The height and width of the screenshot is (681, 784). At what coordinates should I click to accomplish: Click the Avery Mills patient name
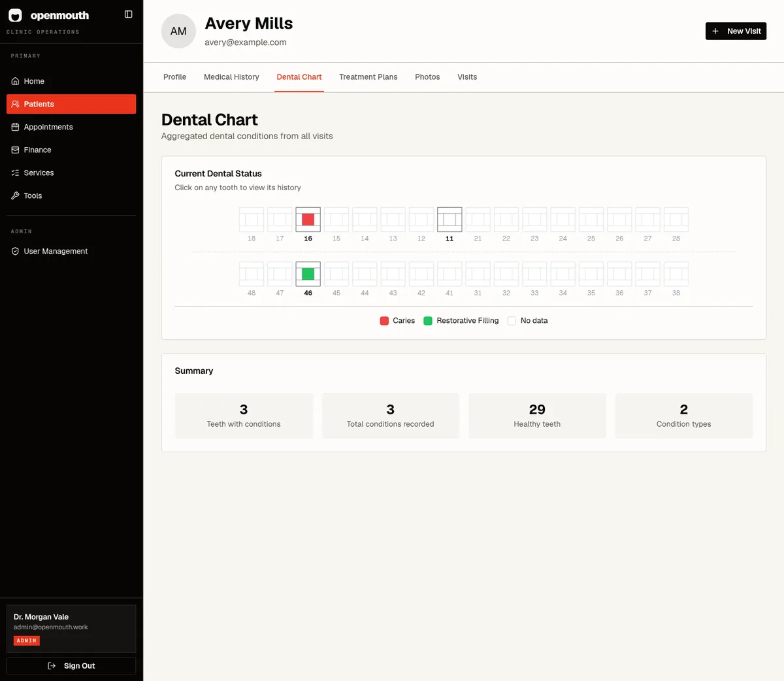pyautogui.click(x=249, y=24)
